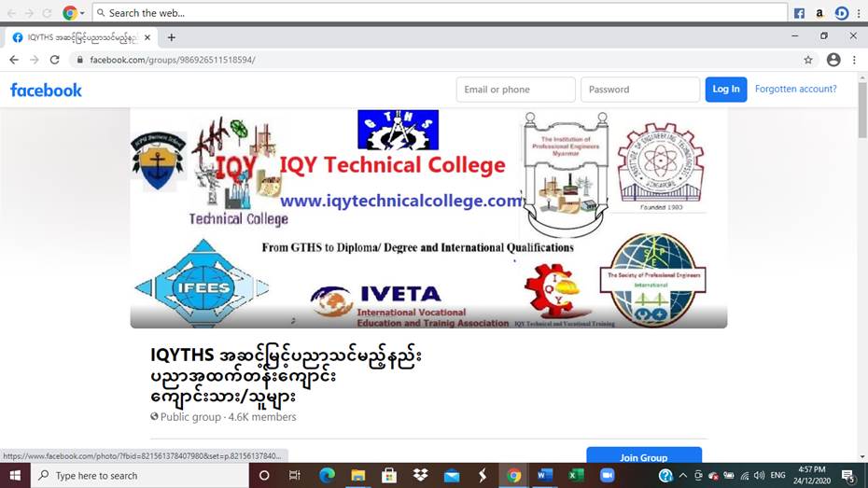Bookmark this page with the star icon
The height and width of the screenshot is (488, 868).
pyautogui.click(x=808, y=60)
